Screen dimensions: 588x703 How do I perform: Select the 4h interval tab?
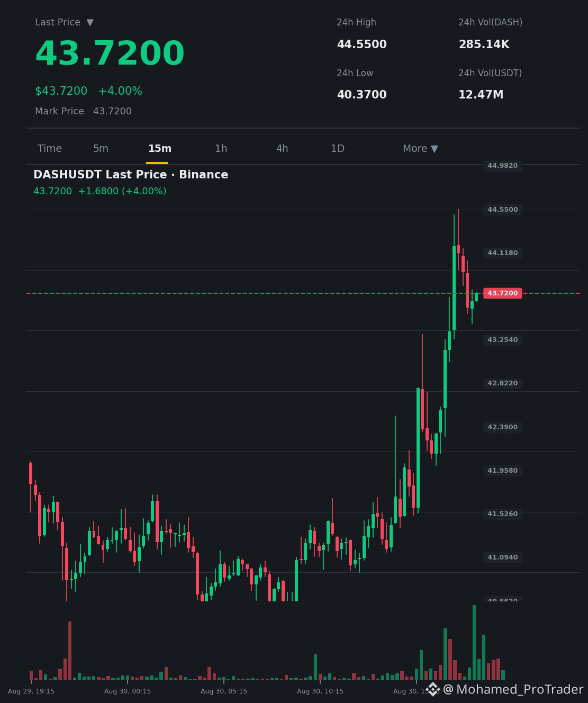282,149
